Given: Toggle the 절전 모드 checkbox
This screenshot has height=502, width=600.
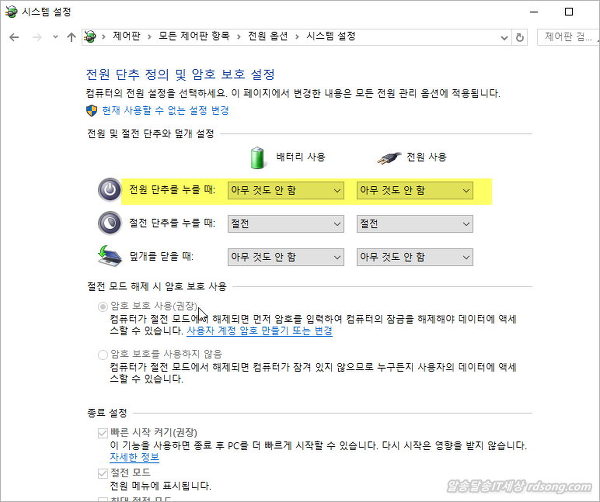Looking at the screenshot, I should click(x=102, y=471).
